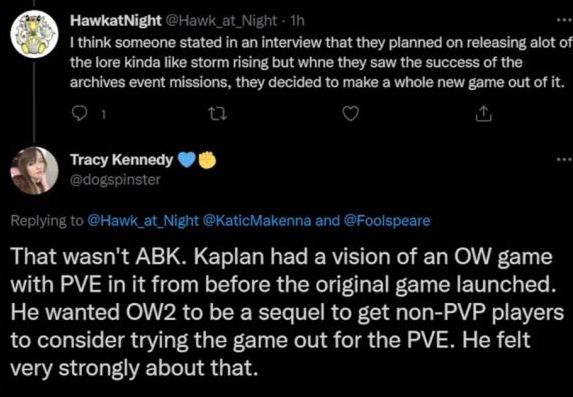Image resolution: width=573 pixels, height=397 pixels.
Task: Open more options on HawkatNight's tweet
Action: [565, 20]
